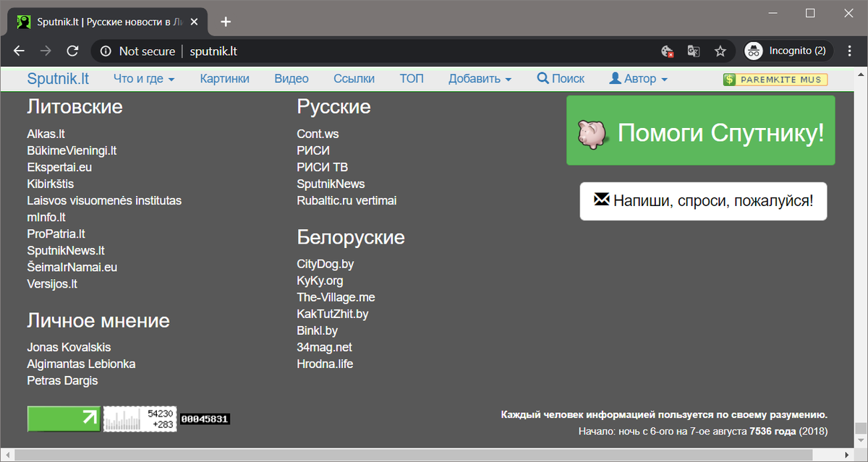Open the Incognito profile icon
The width and height of the screenshot is (868, 462).
click(754, 51)
